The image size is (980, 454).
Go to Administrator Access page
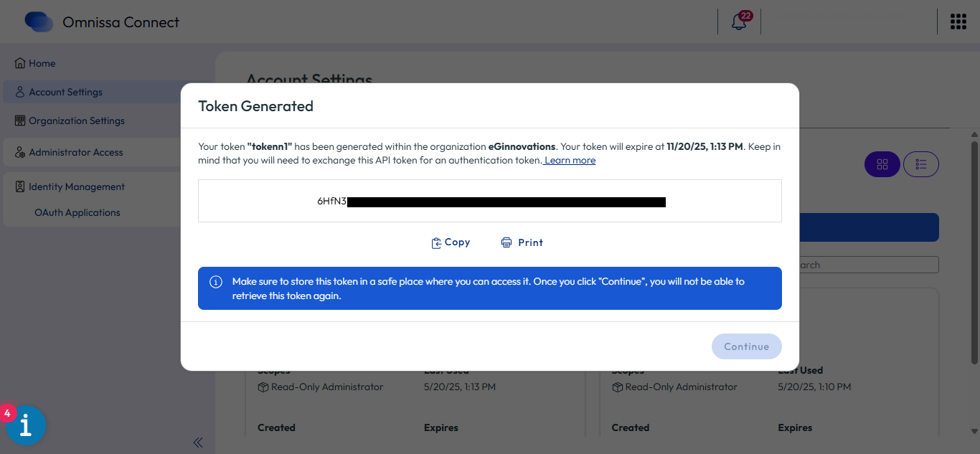[75, 152]
